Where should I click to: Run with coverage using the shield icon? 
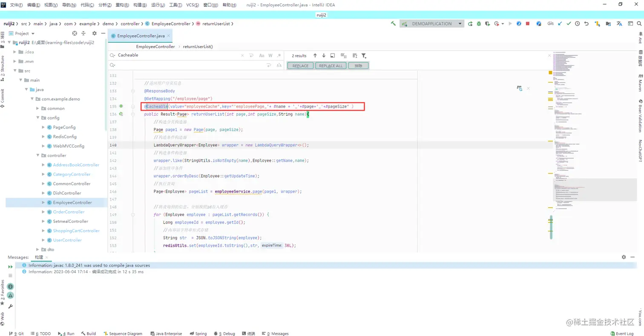pos(487,24)
